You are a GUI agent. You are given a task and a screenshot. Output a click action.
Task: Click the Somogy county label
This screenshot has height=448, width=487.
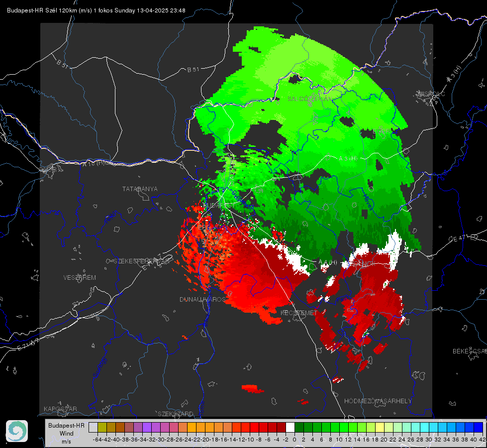[x=100, y=367]
